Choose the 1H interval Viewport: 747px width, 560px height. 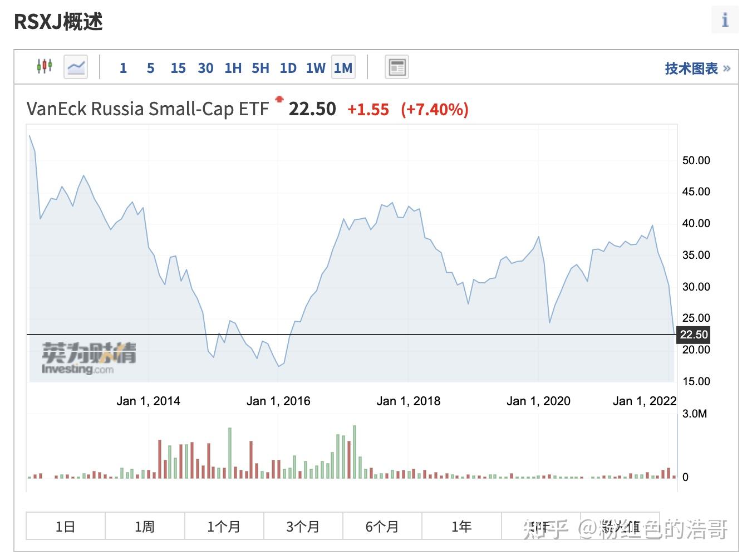[233, 68]
